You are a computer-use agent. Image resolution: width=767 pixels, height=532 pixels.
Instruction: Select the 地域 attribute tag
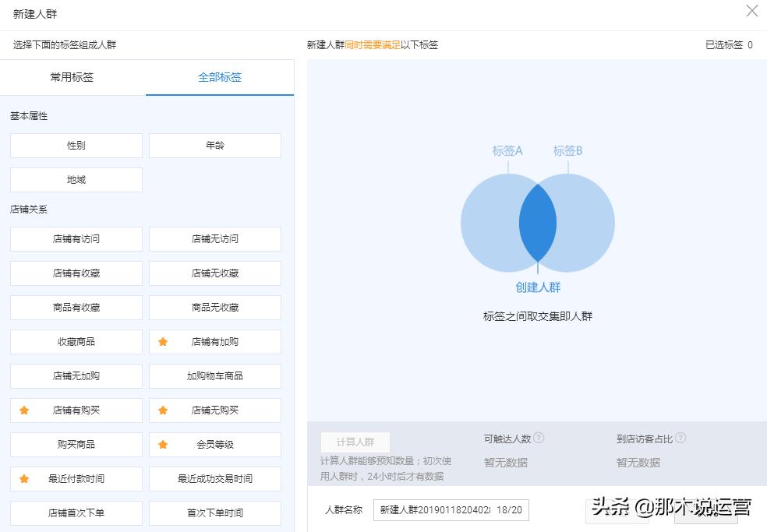pos(76,179)
